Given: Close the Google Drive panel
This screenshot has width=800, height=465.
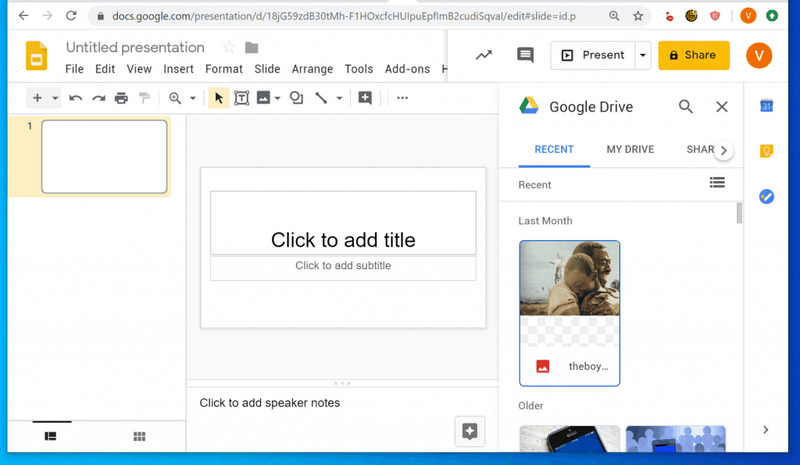Looking at the screenshot, I should (x=722, y=107).
